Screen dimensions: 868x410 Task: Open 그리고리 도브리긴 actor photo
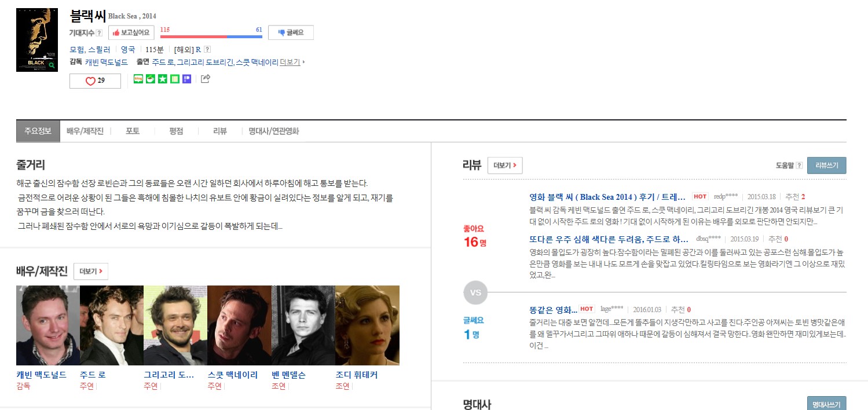pyautogui.click(x=175, y=325)
